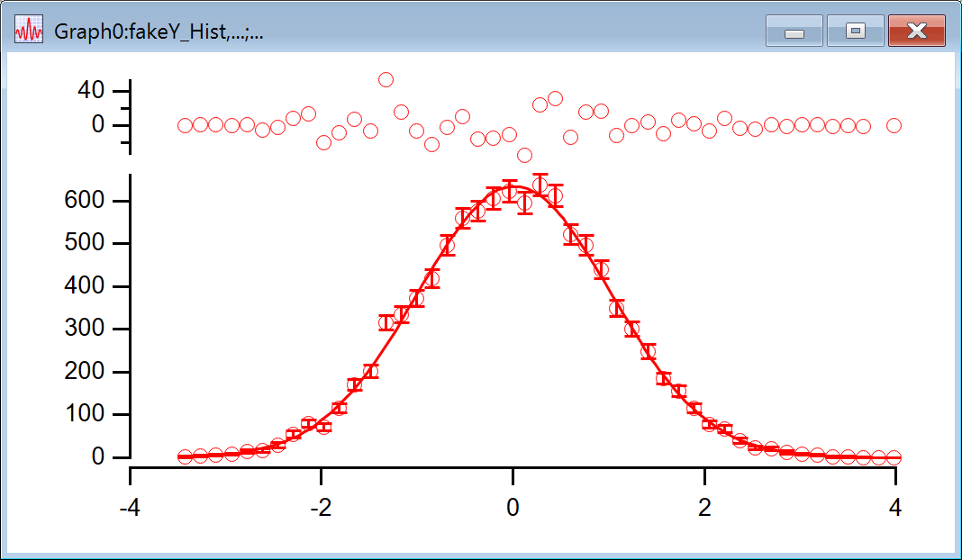Click the rightmost histogram data point
The width and height of the screenshot is (962, 560).
[894, 457]
